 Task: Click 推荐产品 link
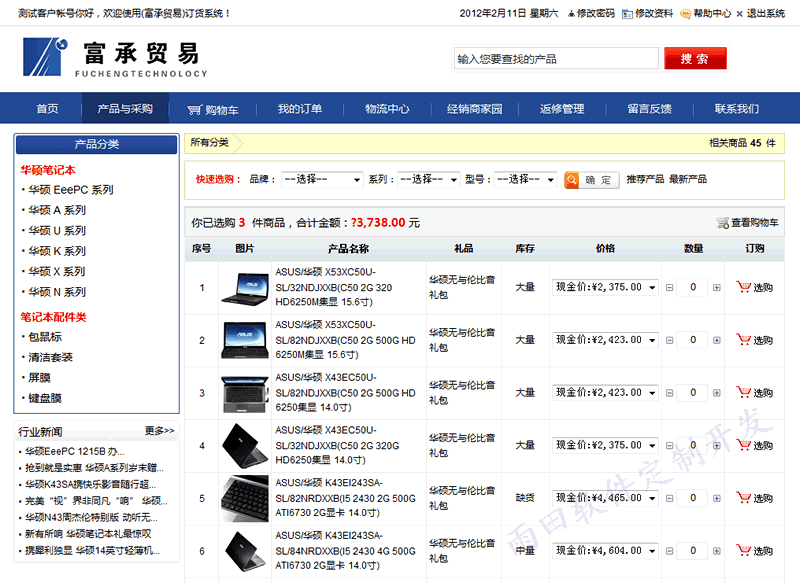click(x=645, y=179)
